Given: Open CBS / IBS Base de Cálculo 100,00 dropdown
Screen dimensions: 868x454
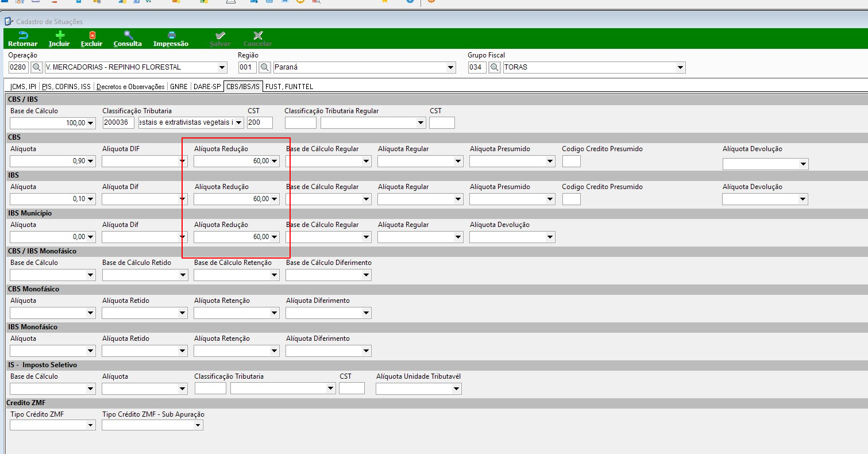Looking at the screenshot, I should 91,123.
